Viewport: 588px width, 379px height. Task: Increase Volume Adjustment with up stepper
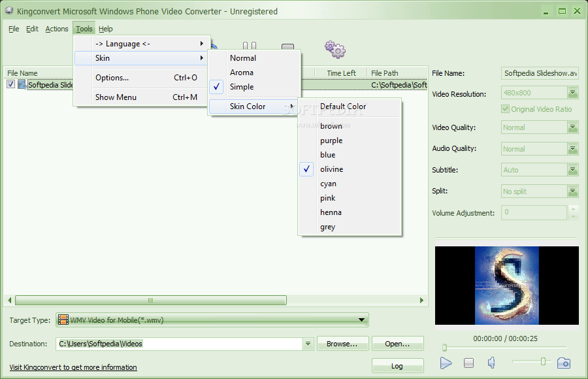tap(573, 208)
